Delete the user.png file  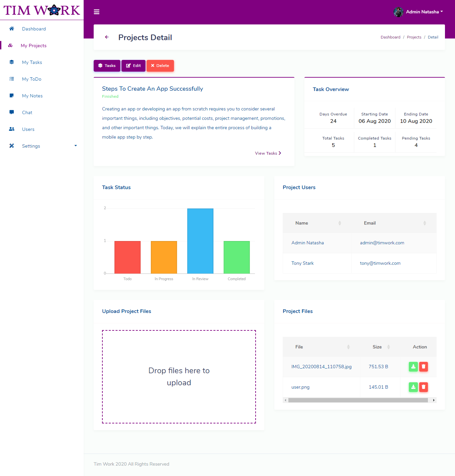(424, 387)
